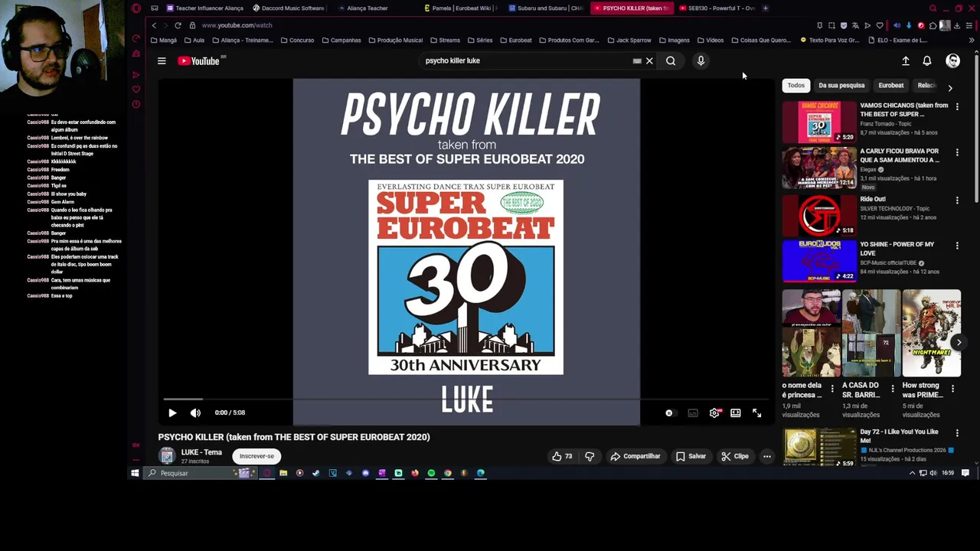Open options for Ride Out! video
The image size is (980, 551).
coord(957,200)
